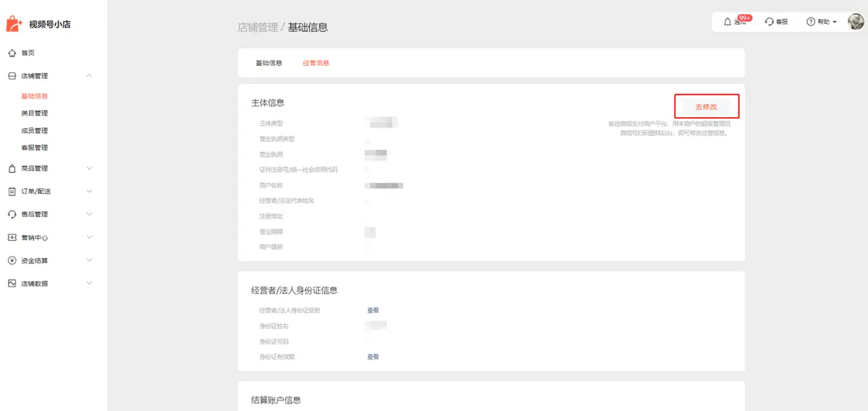The image size is (868, 411).
Task: Click the 主体类型 field label
Action: coord(271,124)
